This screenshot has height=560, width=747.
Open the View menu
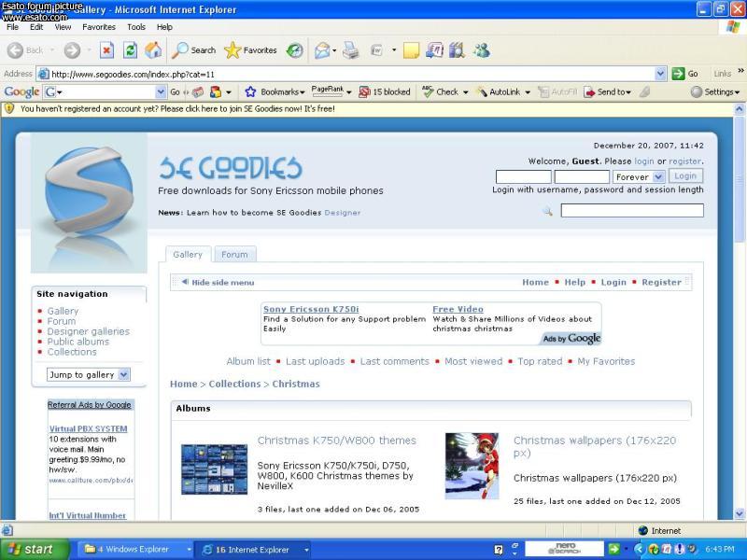click(63, 27)
